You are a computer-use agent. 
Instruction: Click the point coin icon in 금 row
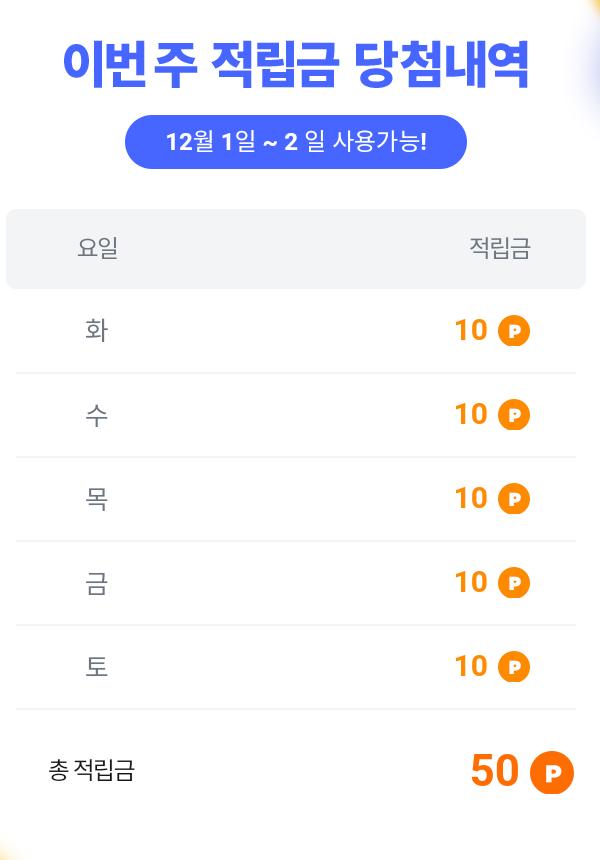click(514, 583)
